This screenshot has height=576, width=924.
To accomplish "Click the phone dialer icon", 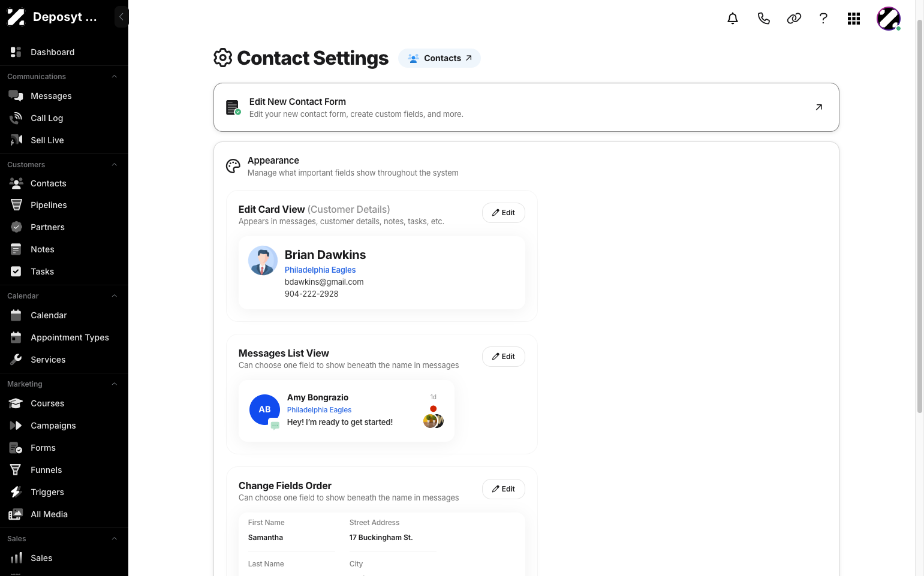I will [x=763, y=19].
